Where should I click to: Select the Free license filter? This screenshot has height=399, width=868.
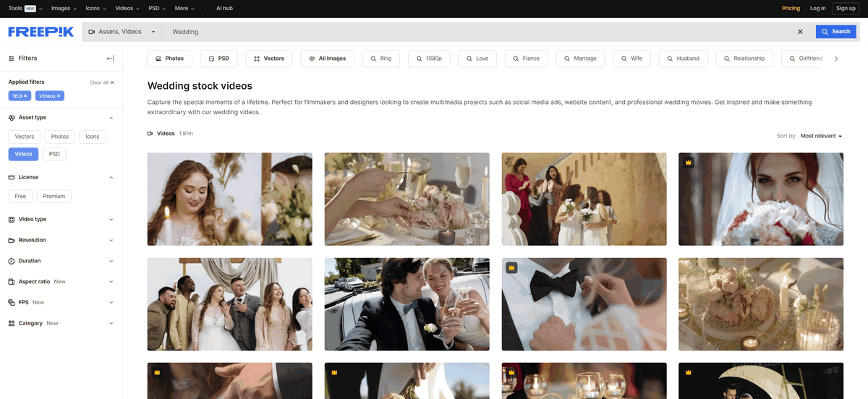pos(20,196)
